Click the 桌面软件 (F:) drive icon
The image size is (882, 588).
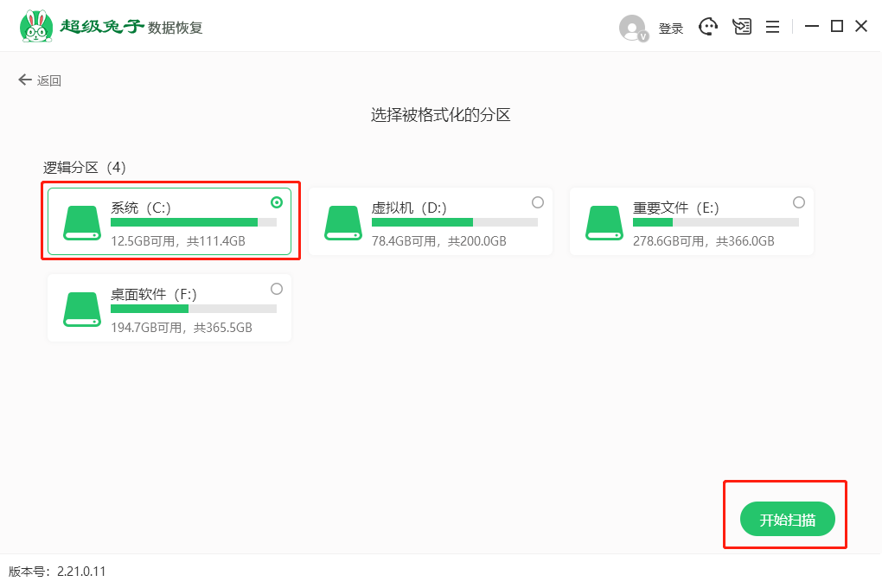pos(82,310)
